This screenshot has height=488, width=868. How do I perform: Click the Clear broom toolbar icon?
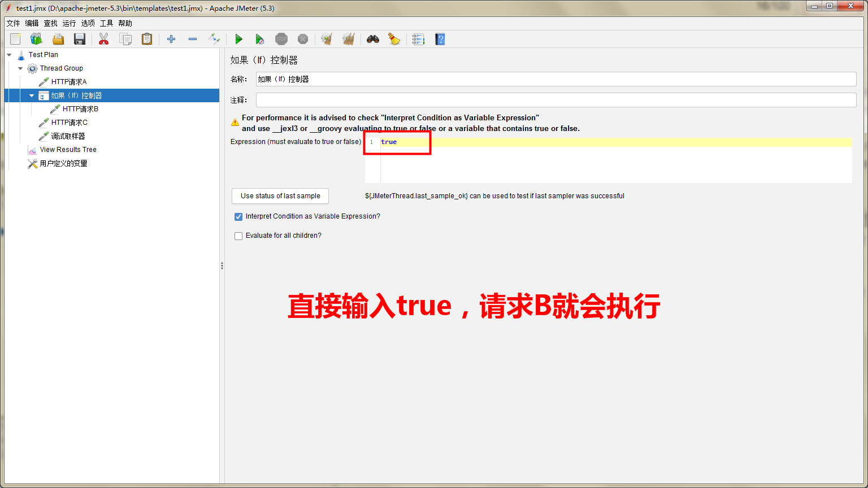pyautogui.click(x=326, y=39)
